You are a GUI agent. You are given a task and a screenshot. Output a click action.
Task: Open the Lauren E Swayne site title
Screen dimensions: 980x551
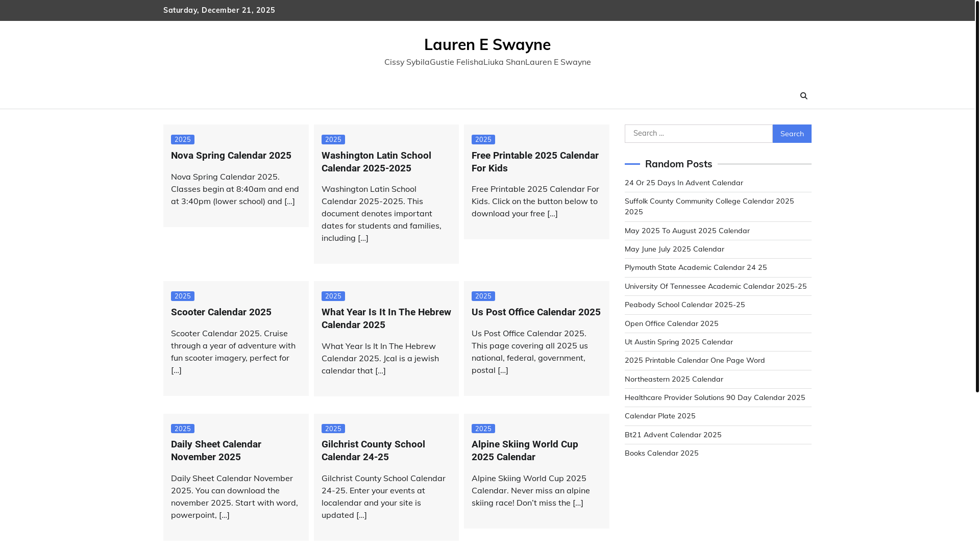[x=487, y=44]
